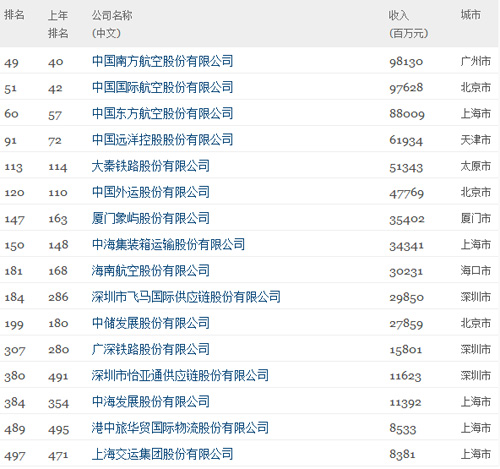Click 中国东方航空股份有限公司 link
Image resolution: width=500 pixels, height=469 pixels.
(162, 113)
